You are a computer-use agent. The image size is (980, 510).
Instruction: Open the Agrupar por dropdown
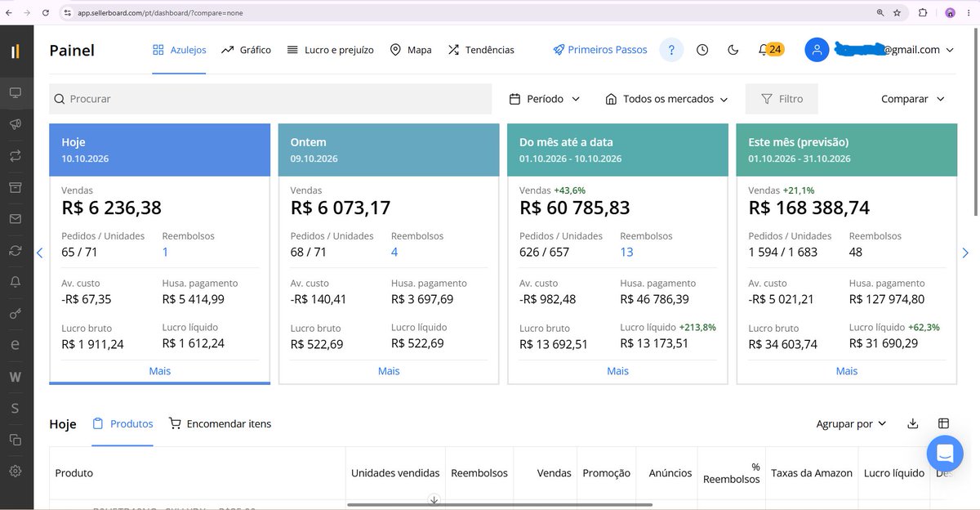[851, 423]
